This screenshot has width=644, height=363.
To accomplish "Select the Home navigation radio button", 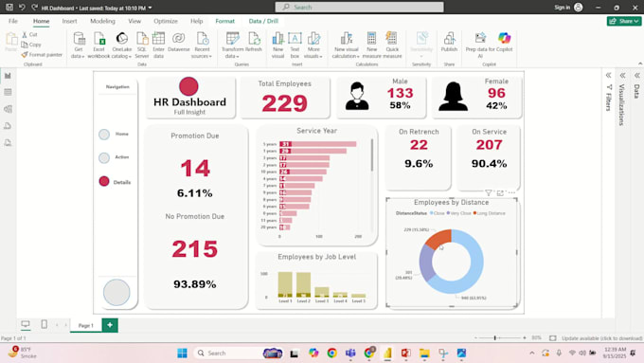I will [104, 135].
